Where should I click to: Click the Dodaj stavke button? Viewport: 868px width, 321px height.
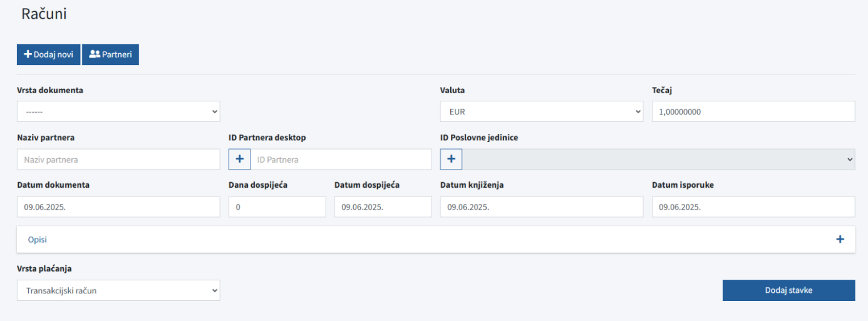(788, 290)
